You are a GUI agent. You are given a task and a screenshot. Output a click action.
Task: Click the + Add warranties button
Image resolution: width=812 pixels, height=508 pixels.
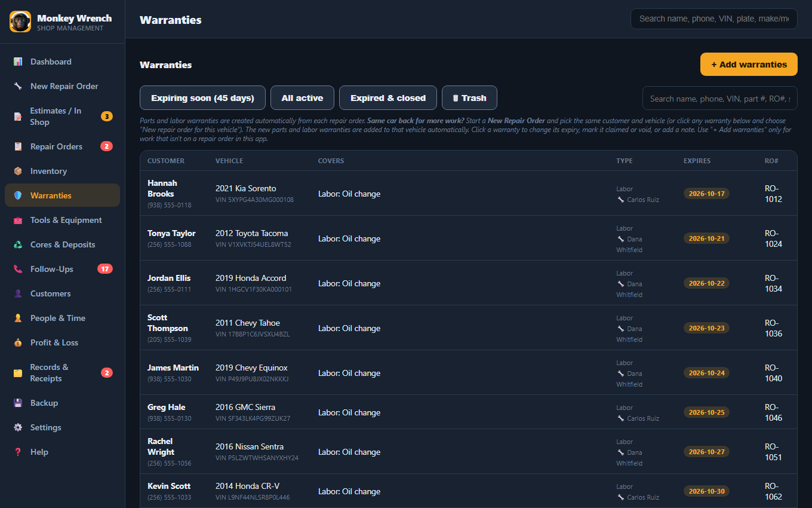coord(749,65)
